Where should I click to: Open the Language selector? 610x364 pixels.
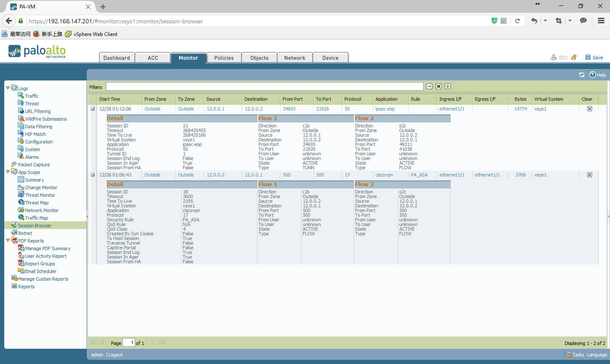597,355
